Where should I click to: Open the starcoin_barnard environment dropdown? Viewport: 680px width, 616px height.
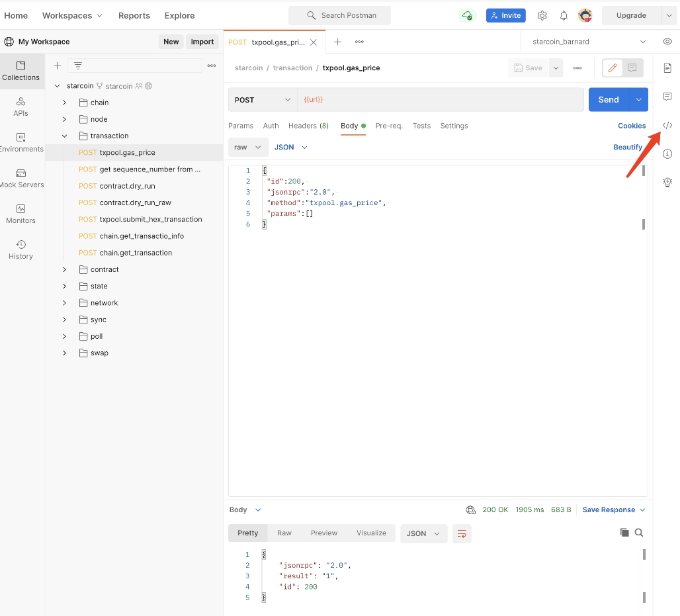coord(589,42)
